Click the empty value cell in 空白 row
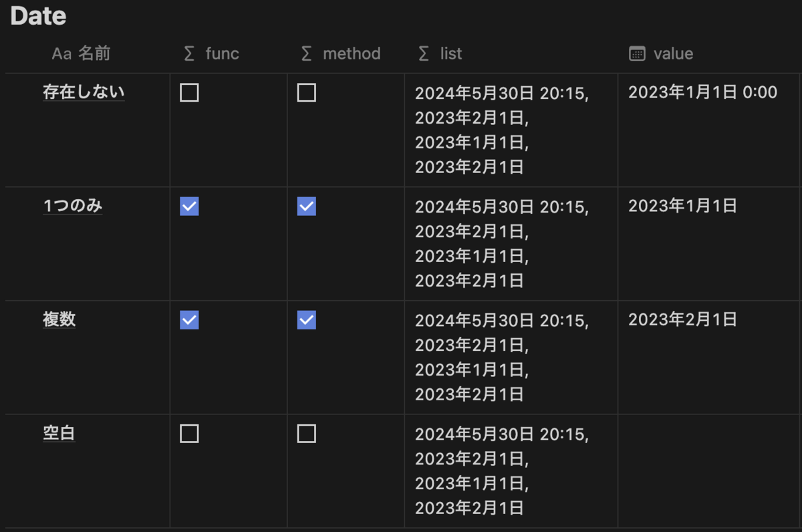Image resolution: width=802 pixels, height=532 pixels. (x=710, y=471)
